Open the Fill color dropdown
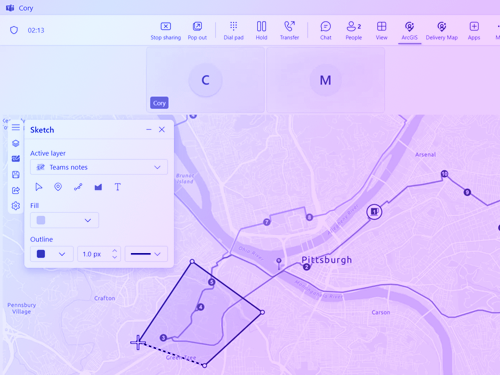 pyautogui.click(x=64, y=220)
